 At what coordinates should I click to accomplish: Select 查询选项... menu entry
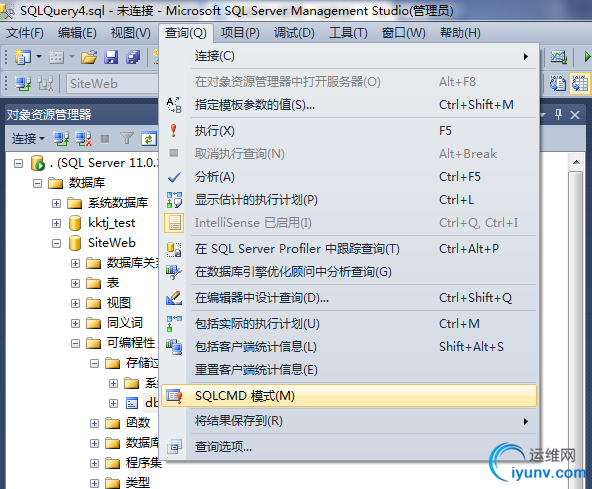pyautogui.click(x=349, y=447)
